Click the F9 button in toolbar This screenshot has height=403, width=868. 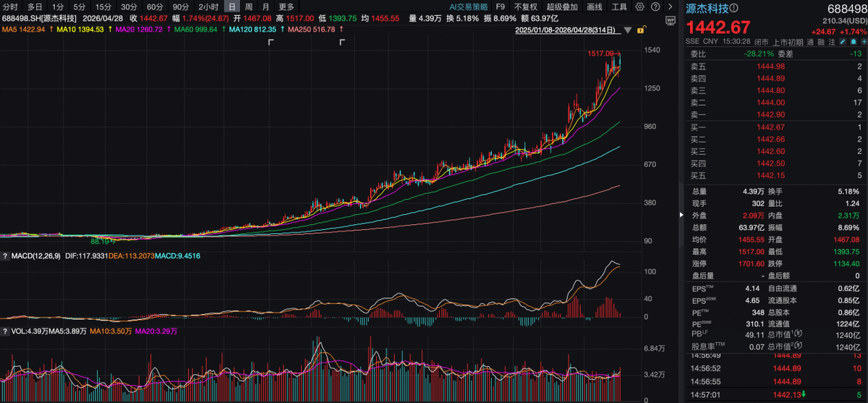pyautogui.click(x=501, y=7)
